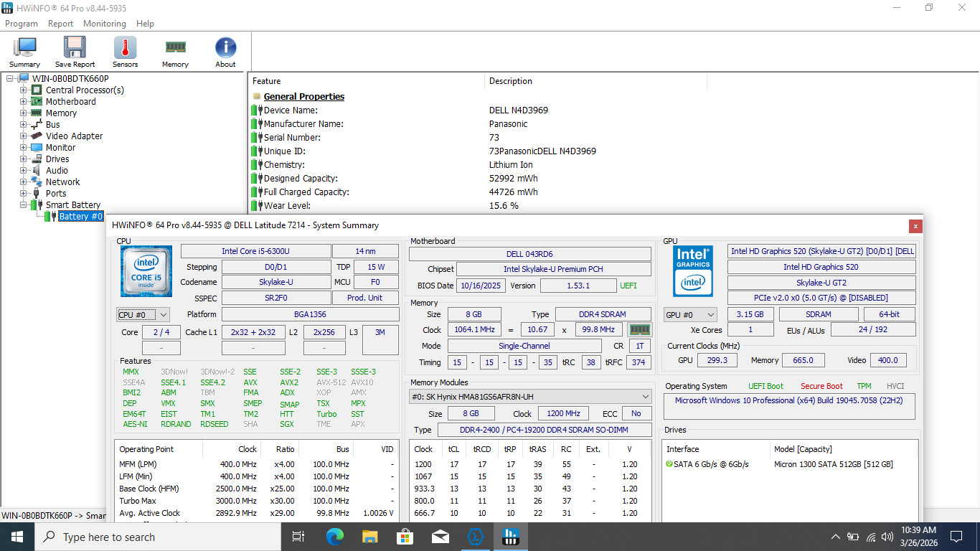This screenshot has width=980, height=551.
Task: Expand the Central Processor(s) tree node
Action: (x=24, y=90)
